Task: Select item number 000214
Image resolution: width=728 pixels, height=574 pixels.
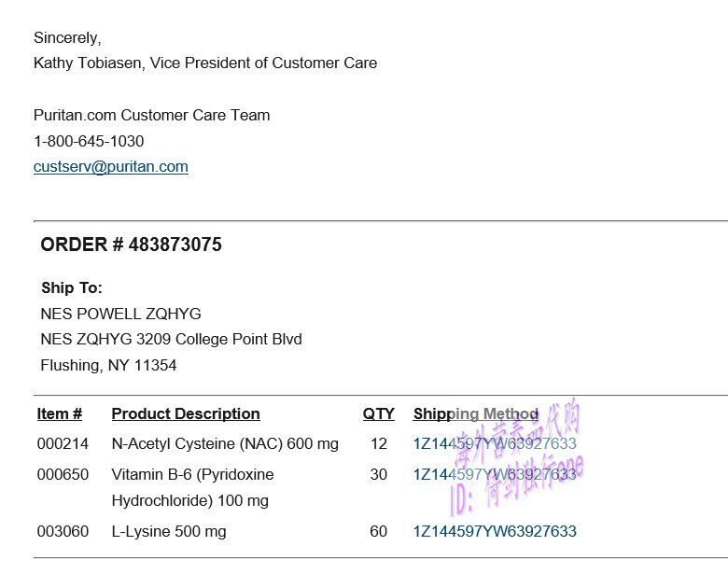Action: pos(63,444)
